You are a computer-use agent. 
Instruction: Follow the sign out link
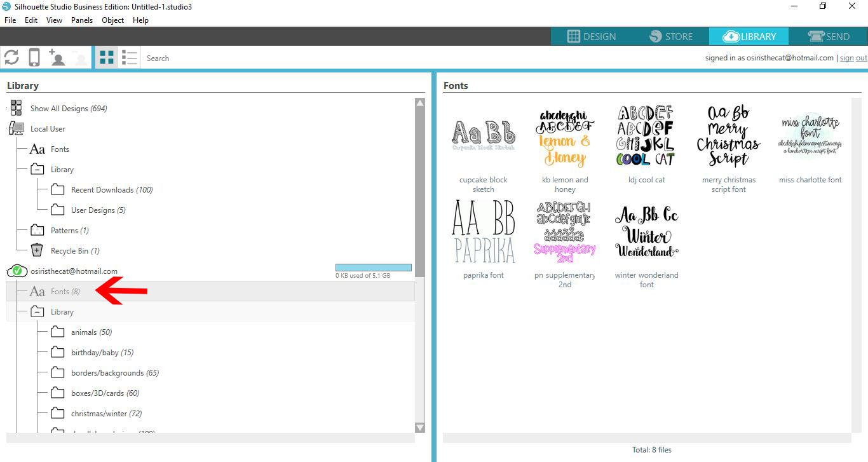(x=853, y=58)
